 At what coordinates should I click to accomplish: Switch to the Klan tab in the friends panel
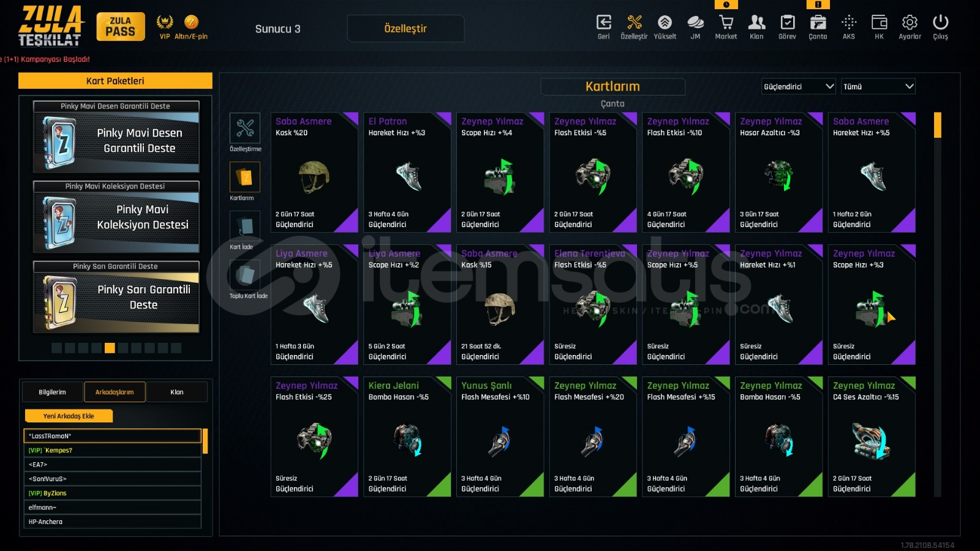pos(177,392)
